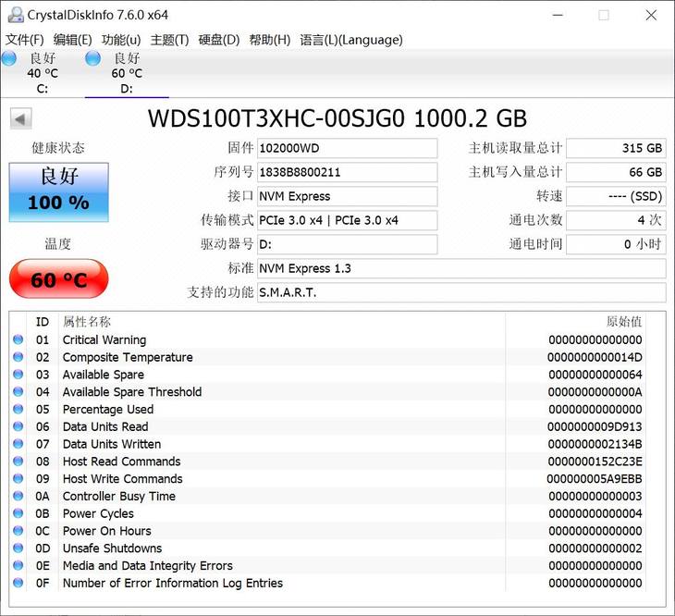Viewport: 675px width, 616px height.
Task: Select the Data Units Written attribute name
Action: point(112,444)
